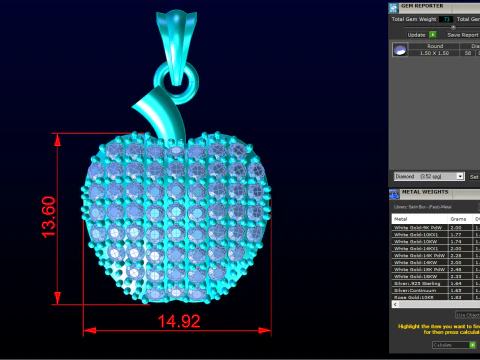Click the 2.28 grams cell
The height and width of the screenshot is (360, 480).
(460, 256)
